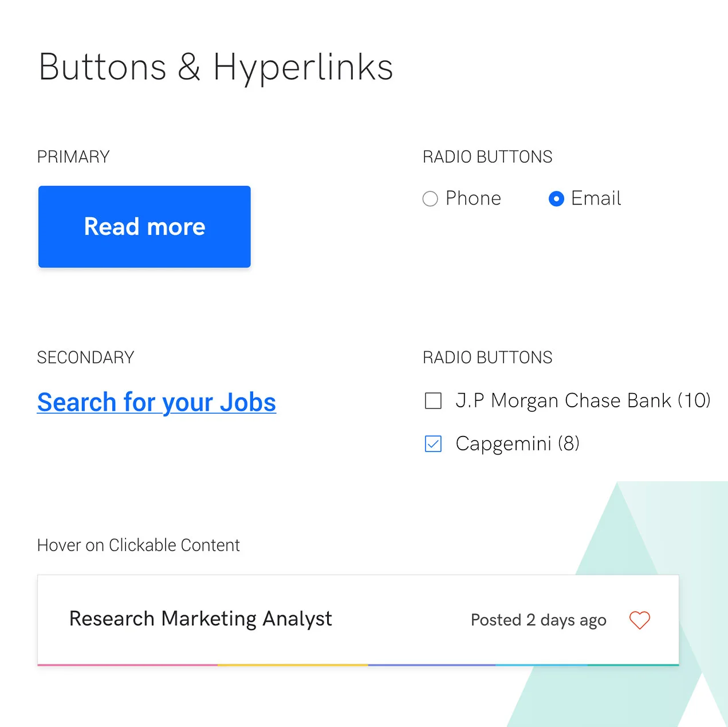Click the pink segment of the card underline
The image size is (728, 727).
point(126,664)
